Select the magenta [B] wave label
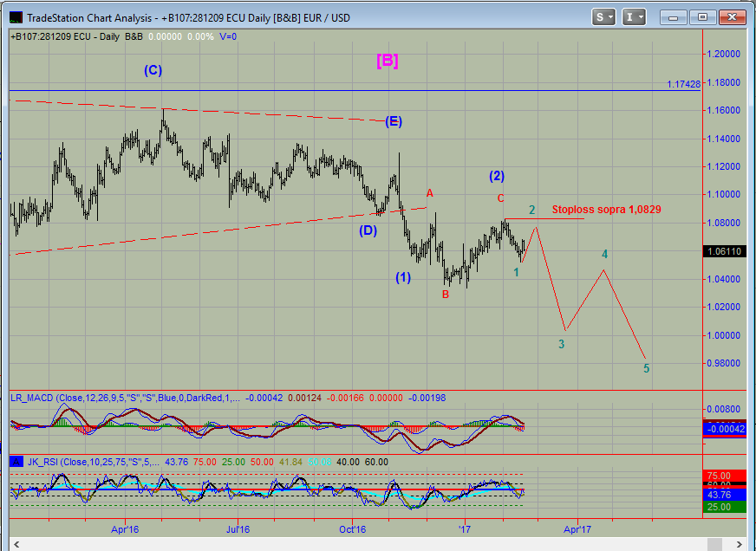Image resolution: width=756 pixels, height=551 pixels. (387, 61)
